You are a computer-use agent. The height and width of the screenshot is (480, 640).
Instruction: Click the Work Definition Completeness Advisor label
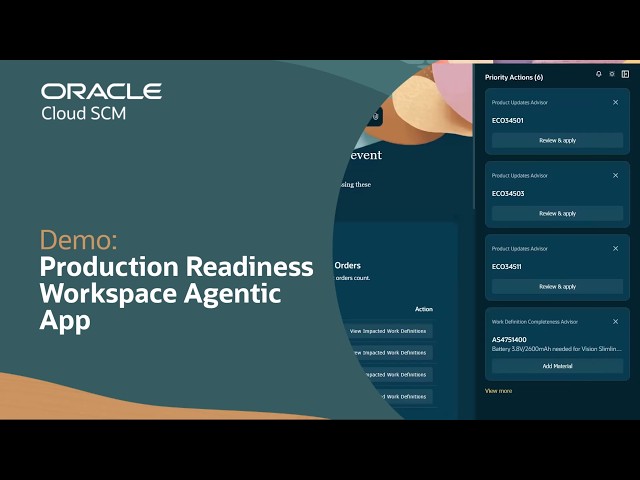tap(535, 322)
